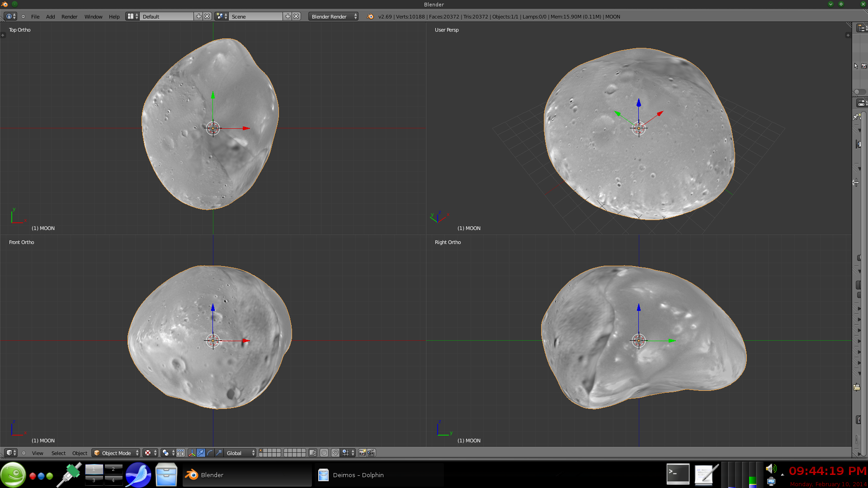
Task: Expand toolbar plus in Top Ortho corner
Action: [3, 35]
